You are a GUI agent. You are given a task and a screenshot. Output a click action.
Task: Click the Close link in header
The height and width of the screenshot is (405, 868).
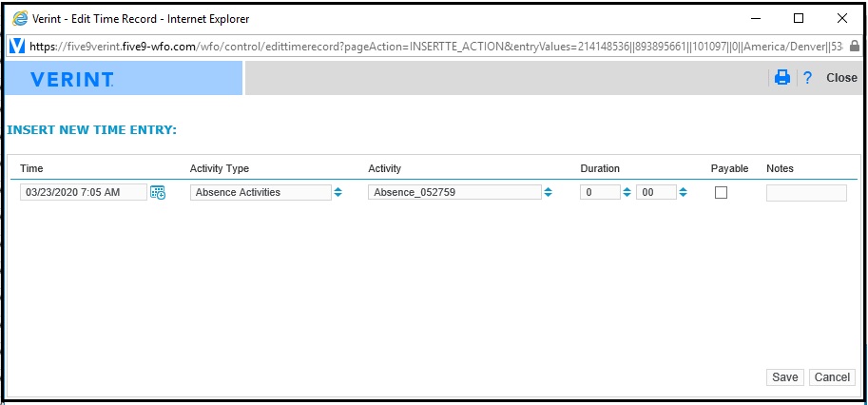point(841,78)
